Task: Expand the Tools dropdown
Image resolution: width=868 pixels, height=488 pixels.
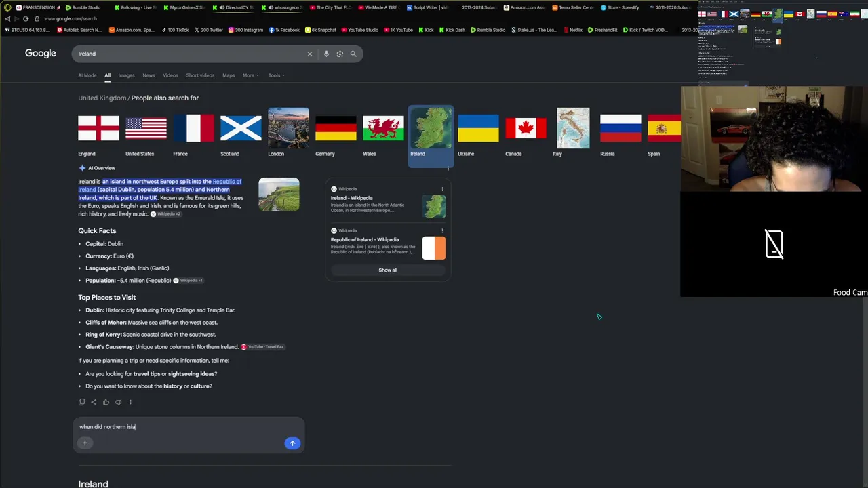Action: pos(276,75)
